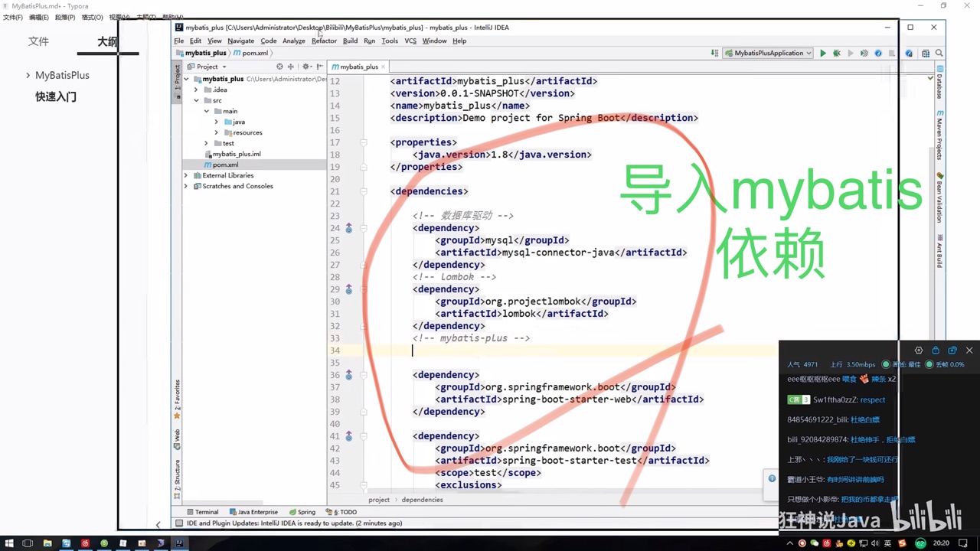Run with coverage icon in toolbar
Screen dimensions: 980x551
[x=864, y=54]
